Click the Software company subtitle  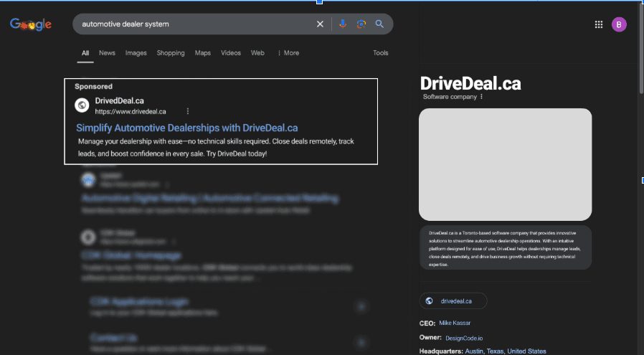point(450,97)
